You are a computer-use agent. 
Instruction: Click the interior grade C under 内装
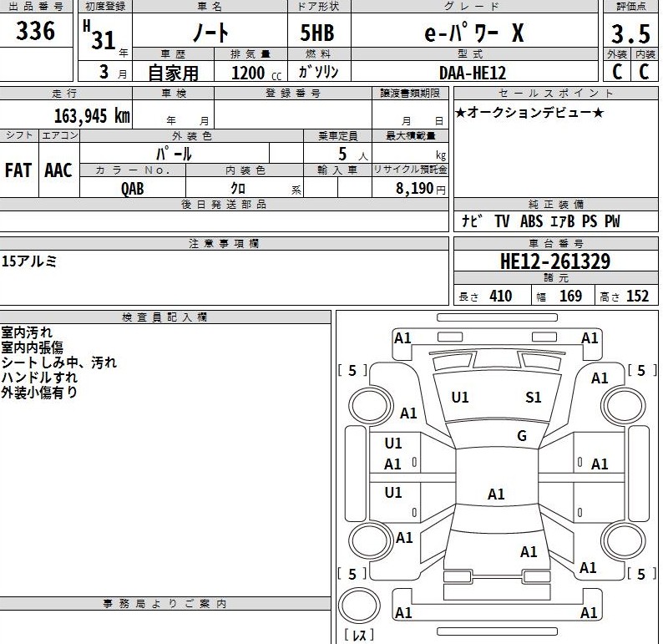tap(644, 72)
